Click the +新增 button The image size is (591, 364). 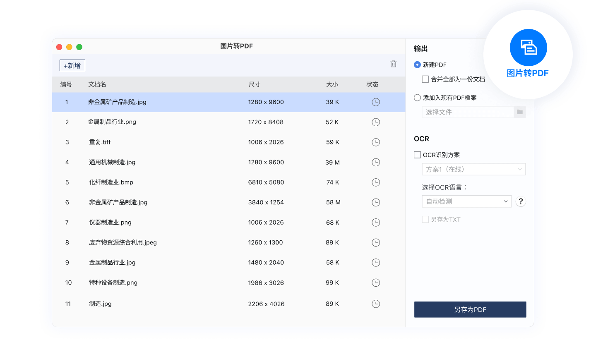click(72, 66)
